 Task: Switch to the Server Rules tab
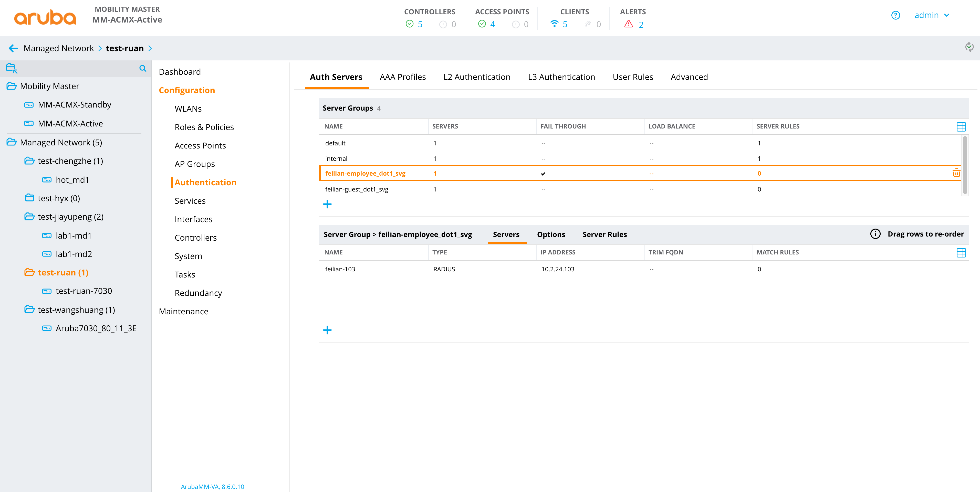tap(604, 234)
